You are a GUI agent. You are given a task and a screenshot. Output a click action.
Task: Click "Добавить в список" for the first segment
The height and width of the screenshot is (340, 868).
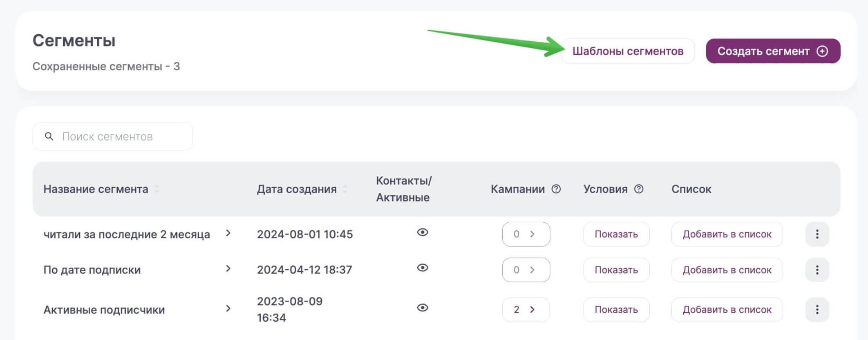[x=727, y=234]
